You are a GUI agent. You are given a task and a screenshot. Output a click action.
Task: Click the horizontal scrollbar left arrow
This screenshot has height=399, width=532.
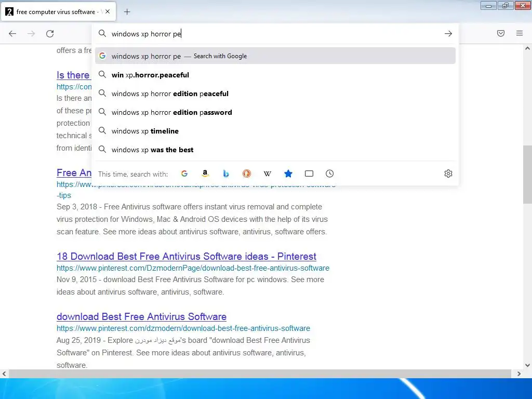(4, 374)
